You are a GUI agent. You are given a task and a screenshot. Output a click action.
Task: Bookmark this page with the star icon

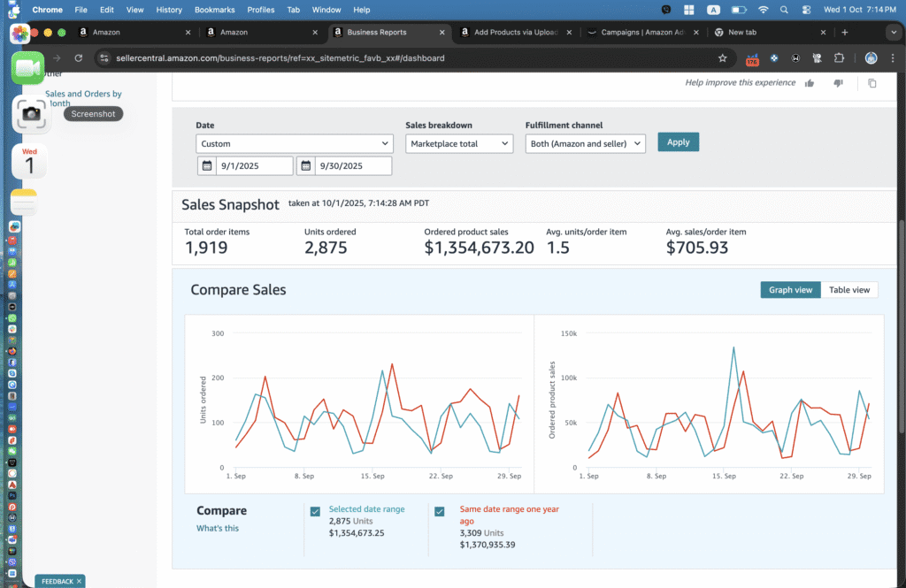[723, 58]
